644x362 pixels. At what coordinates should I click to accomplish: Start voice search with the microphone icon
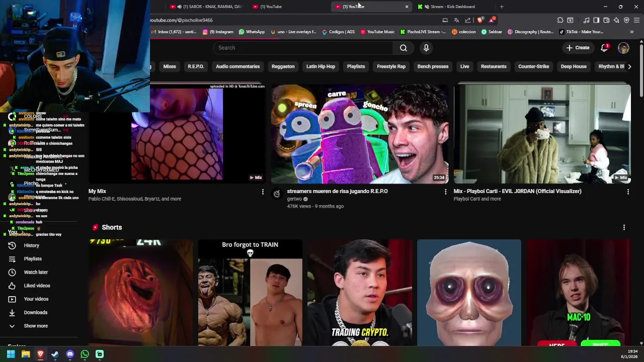[426, 48]
